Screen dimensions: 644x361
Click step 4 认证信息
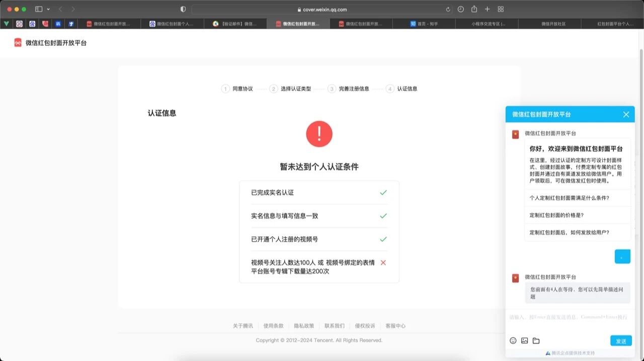[x=401, y=89]
